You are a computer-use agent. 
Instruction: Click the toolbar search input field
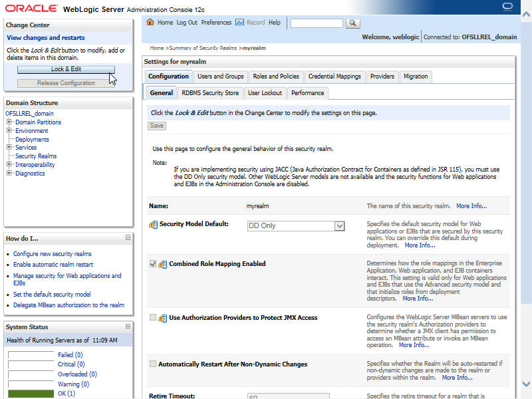click(317, 23)
